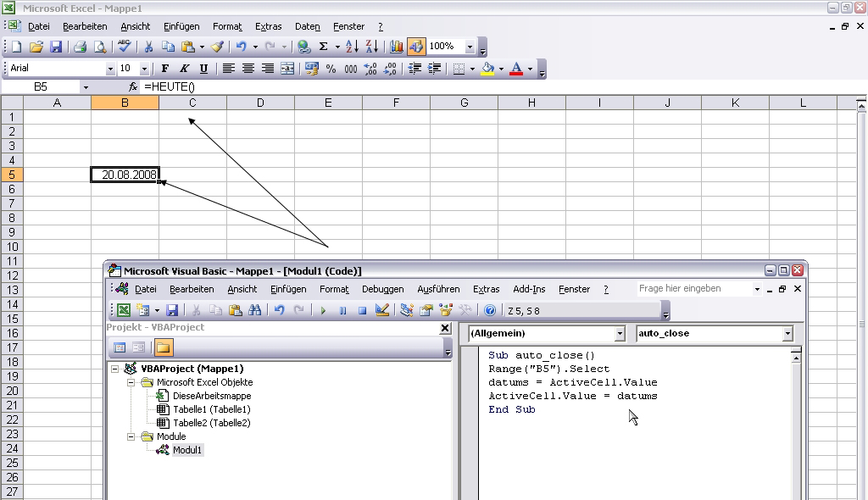Click the New workbook icon in Excel
The width and height of the screenshot is (868, 500).
click(x=17, y=47)
